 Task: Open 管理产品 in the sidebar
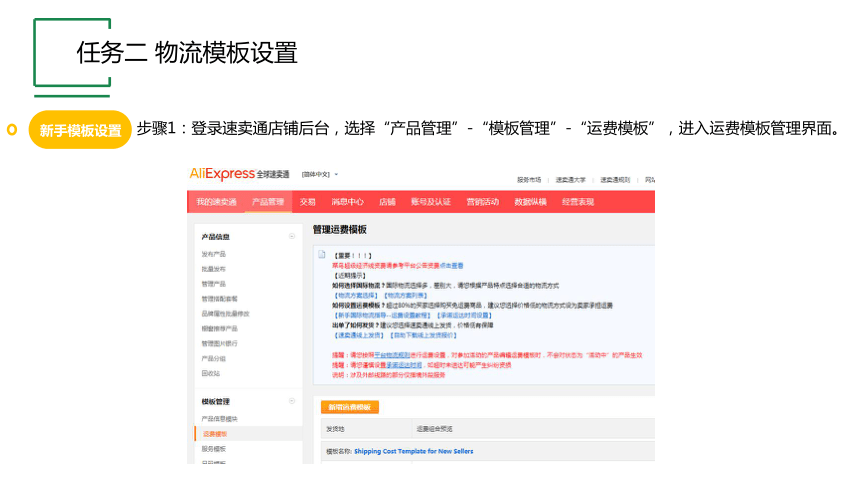point(213,284)
